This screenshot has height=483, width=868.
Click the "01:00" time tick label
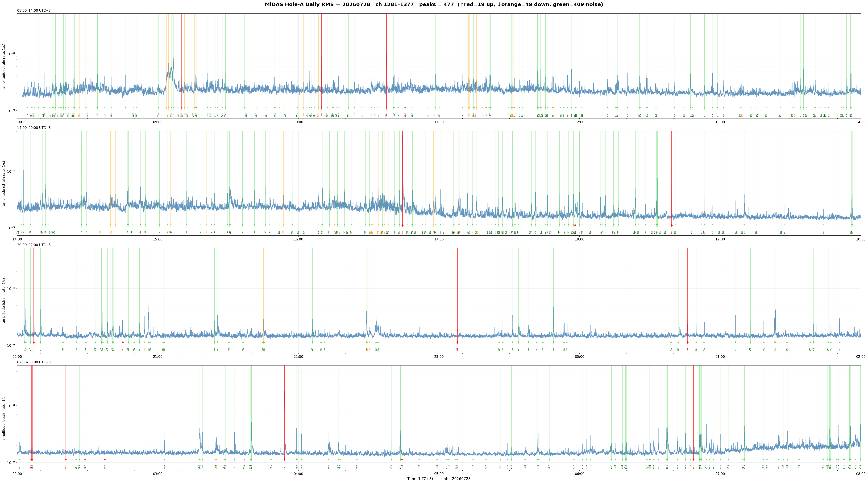720,356
